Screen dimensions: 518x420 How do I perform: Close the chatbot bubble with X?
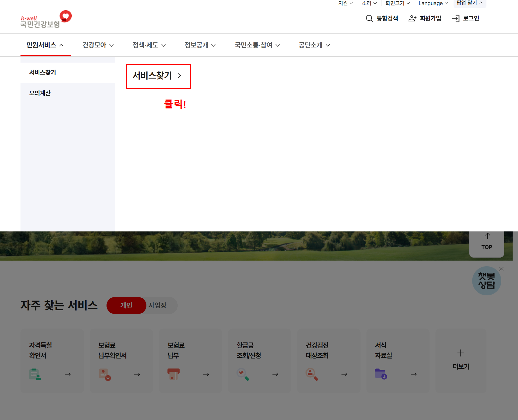tap(501, 269)
